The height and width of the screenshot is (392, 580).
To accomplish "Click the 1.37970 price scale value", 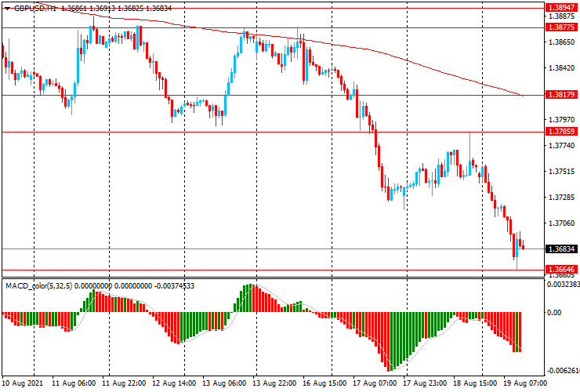I will coord(562,120).
